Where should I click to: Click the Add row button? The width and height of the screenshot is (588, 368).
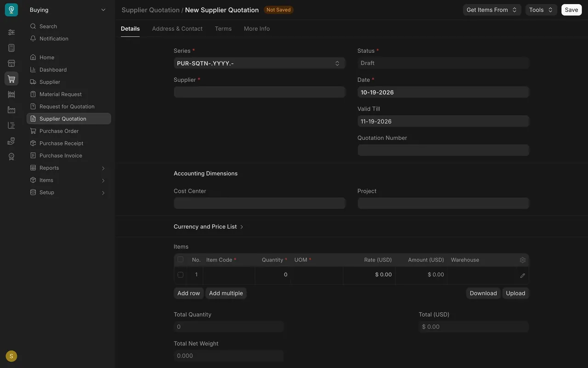(189, 293)
